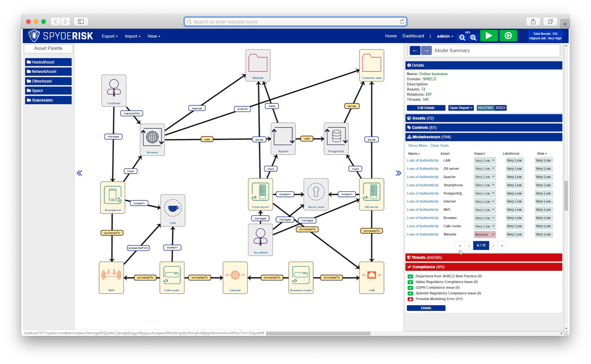This screenshot has height=364, width=591.
Task: Click the zoom in magnifier icon
Action: [473, 37]
